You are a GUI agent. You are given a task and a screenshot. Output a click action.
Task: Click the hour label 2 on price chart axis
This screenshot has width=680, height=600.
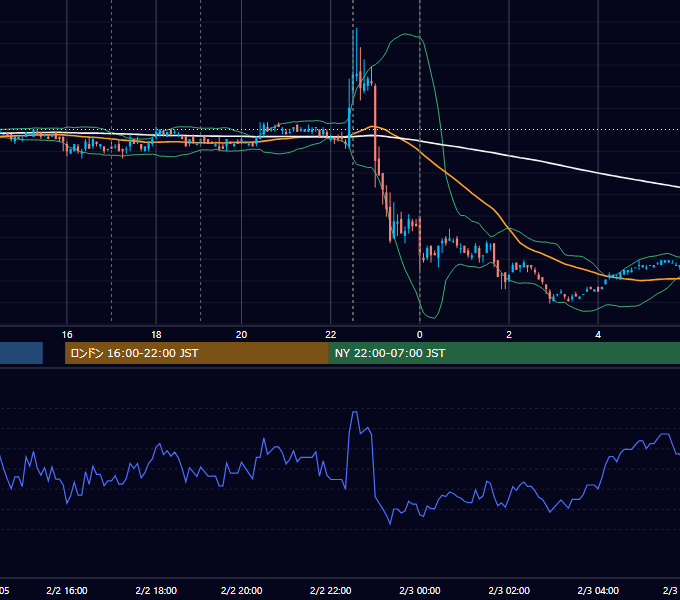(509, 335)
